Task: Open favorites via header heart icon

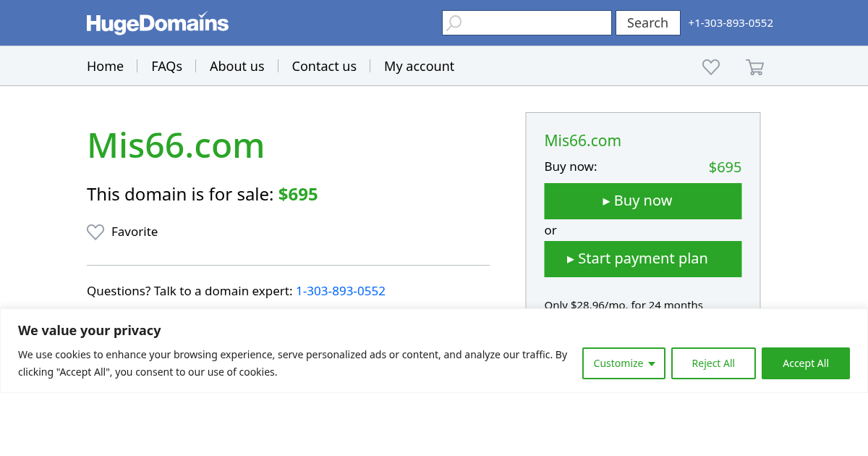Action: [711, 67]
